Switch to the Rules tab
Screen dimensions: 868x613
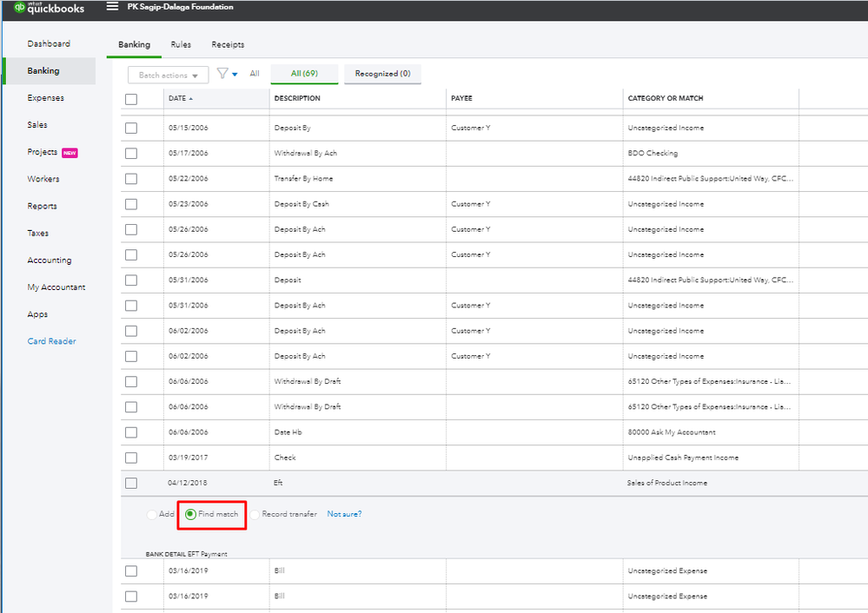click(181, 45)
